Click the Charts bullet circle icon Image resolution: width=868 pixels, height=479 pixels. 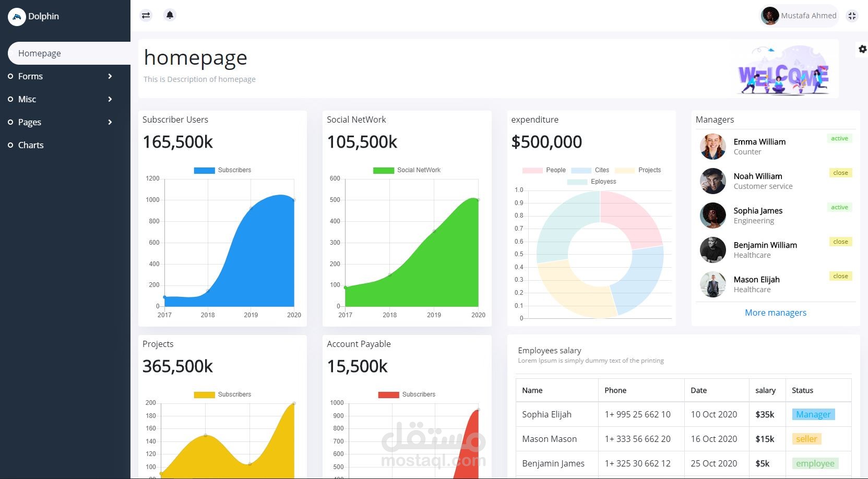pos(10,145)
